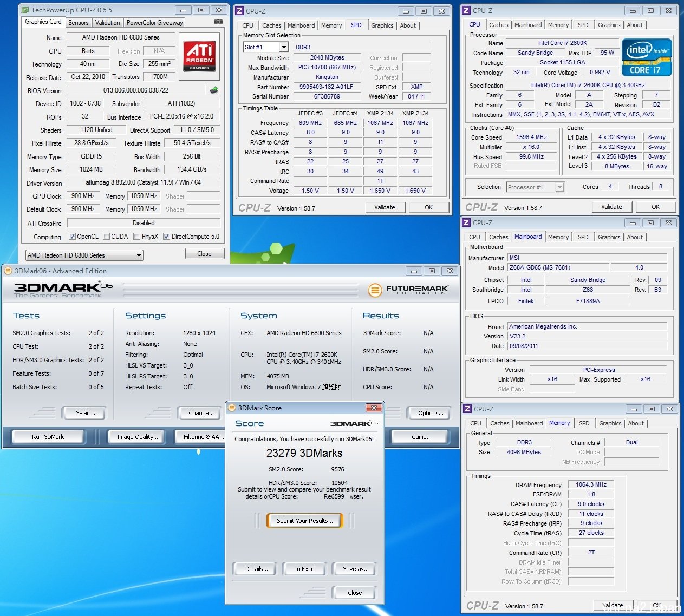Open the Slot #1 memory slot dropdown
This screenshot has height=616, width=684.
(265, 47)
